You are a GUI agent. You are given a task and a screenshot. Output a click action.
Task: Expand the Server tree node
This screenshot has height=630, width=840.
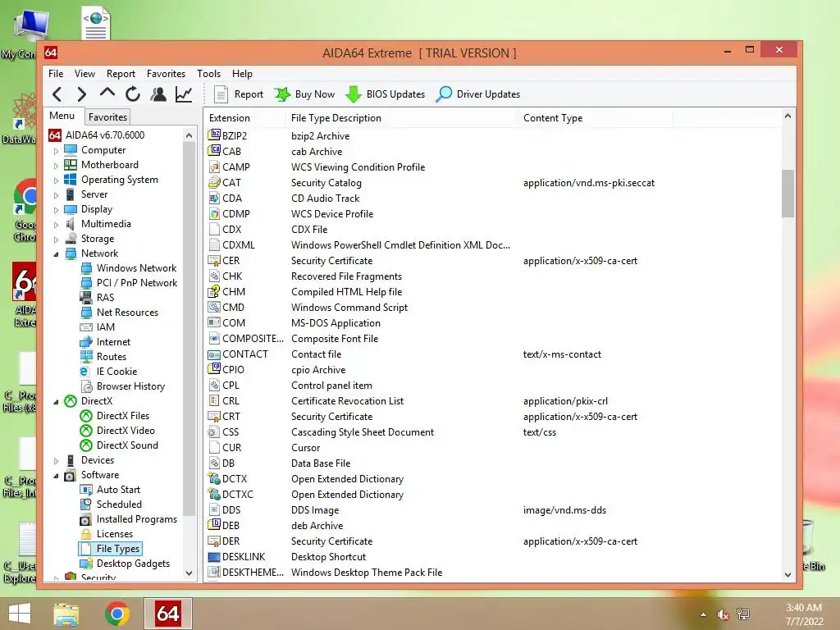tap(57, 195)
